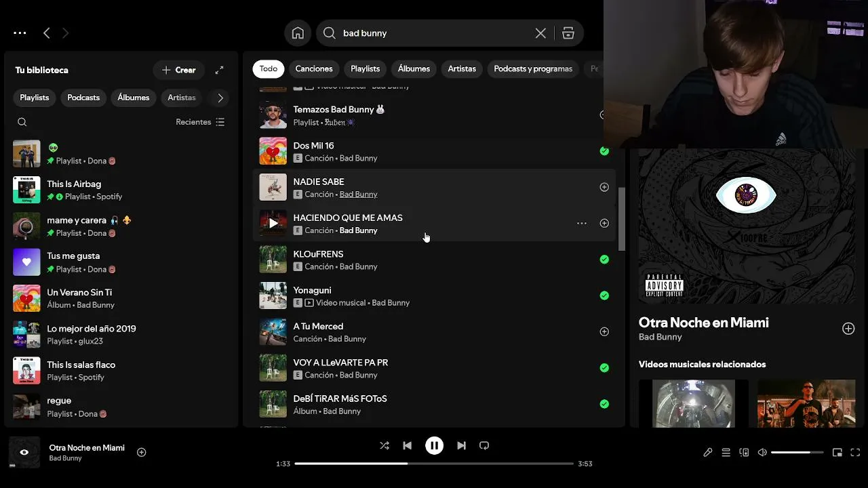868x488 pixels.
Task: Open more options for HACIENDO QUE ME AMAS
Action: tap(582, 223)
